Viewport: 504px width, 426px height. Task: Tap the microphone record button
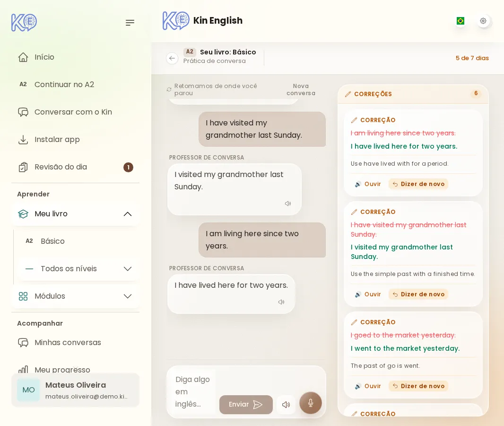(311, 403)
